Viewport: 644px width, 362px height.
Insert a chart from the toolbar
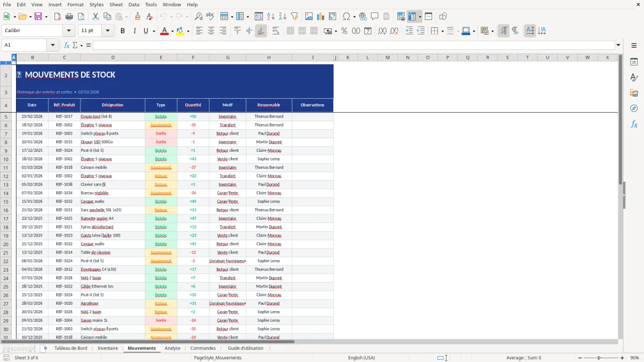[320, 16]
